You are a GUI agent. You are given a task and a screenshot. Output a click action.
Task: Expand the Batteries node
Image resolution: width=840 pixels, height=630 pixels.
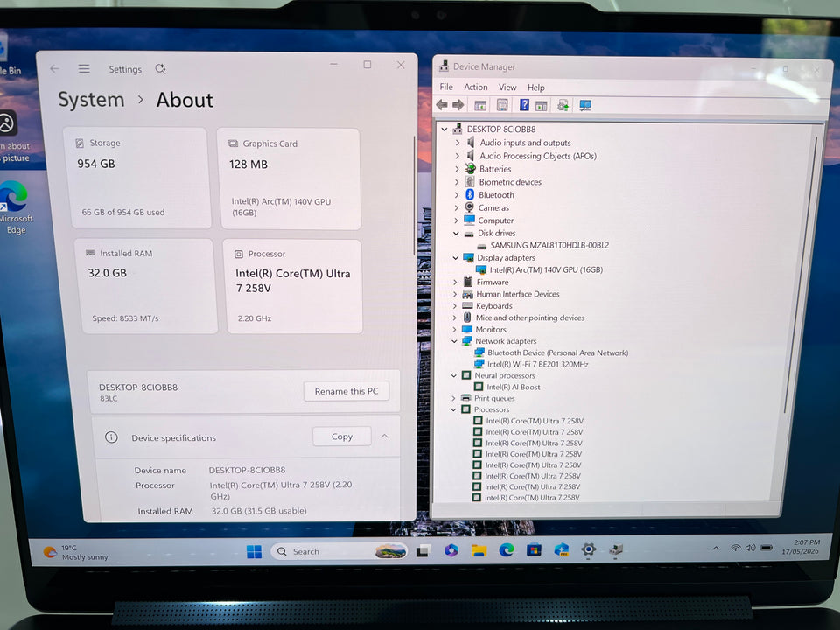(x=457, y=169)
